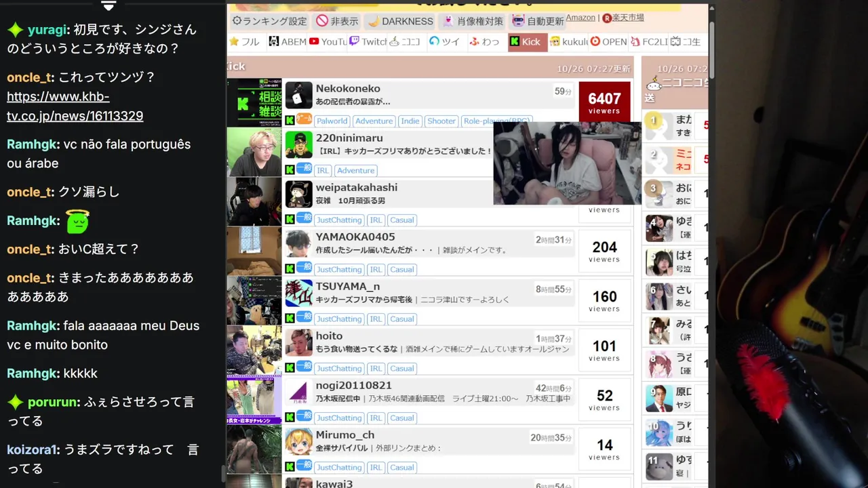Click TSUYAMA_n's IRL tag
The image size is (868, 488).
376,319
